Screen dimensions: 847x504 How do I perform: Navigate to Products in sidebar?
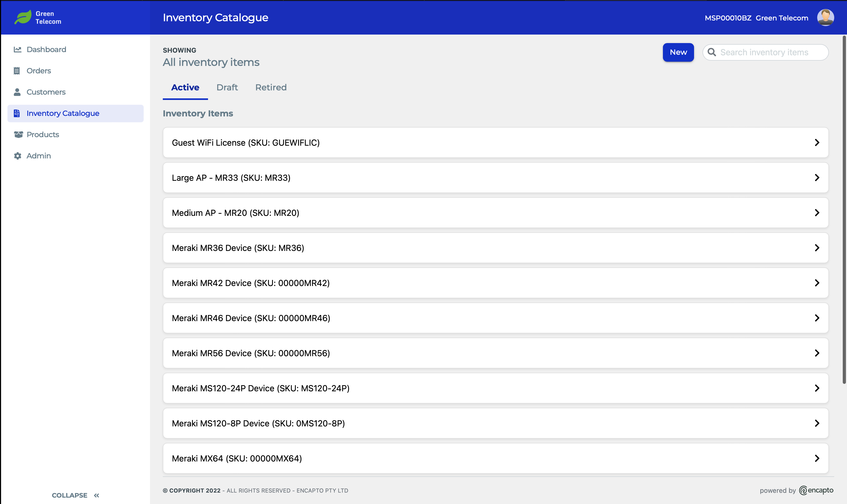pos(76,135)
